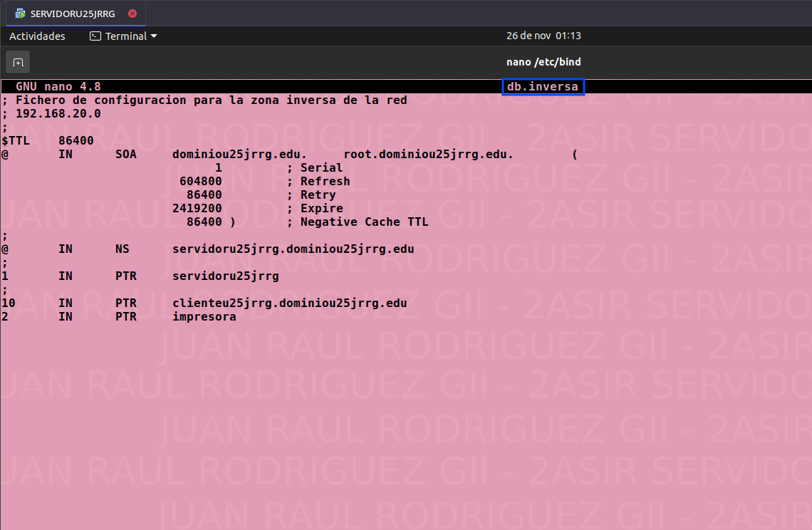Click the NS record type
The image size is (812, 530).
pos(123,249)
